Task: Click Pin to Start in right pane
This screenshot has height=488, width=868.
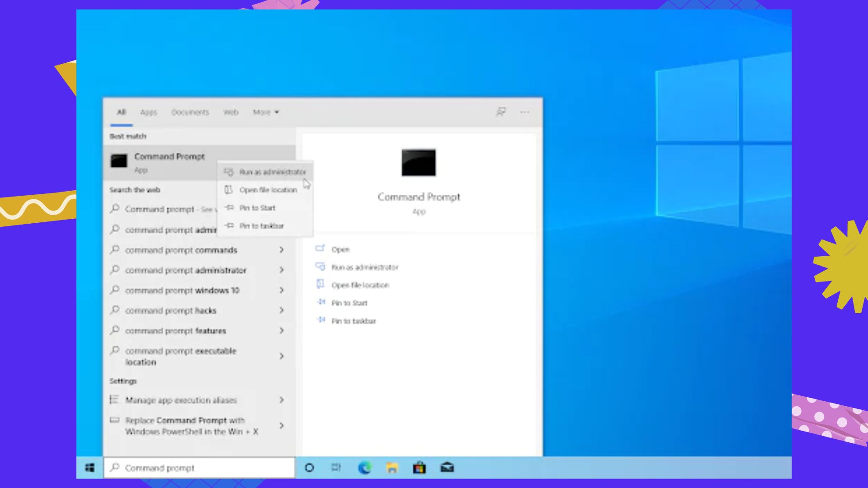Action: click(349, 303)
